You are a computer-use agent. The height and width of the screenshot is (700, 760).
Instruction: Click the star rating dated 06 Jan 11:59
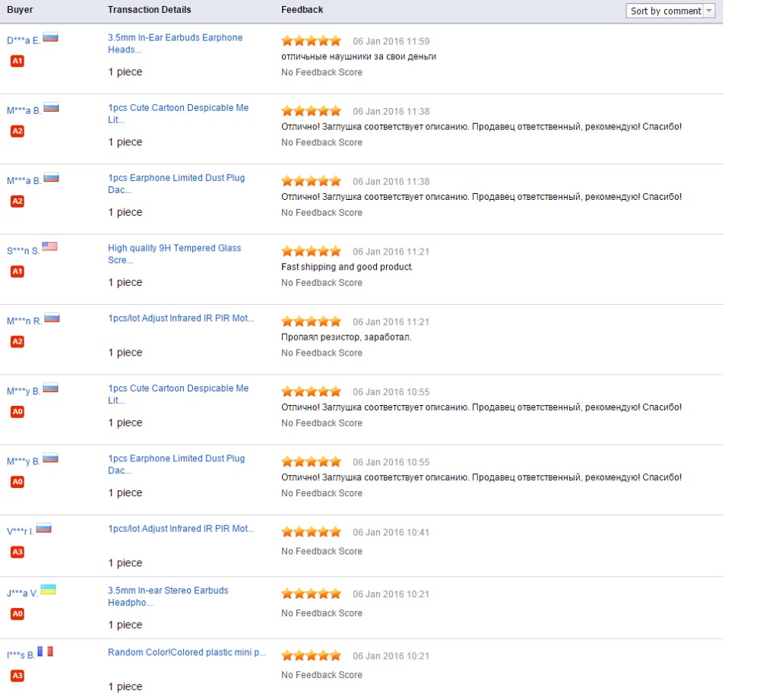311,41
